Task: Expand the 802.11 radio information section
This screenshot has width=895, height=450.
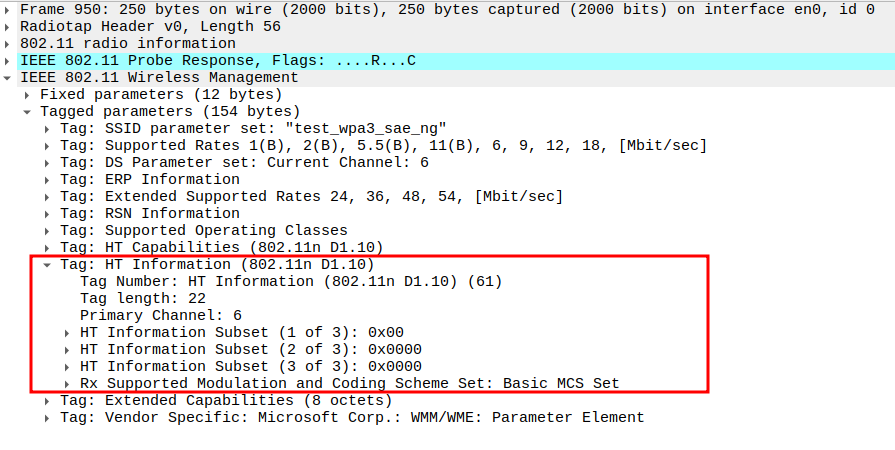Action: (9, 43)
